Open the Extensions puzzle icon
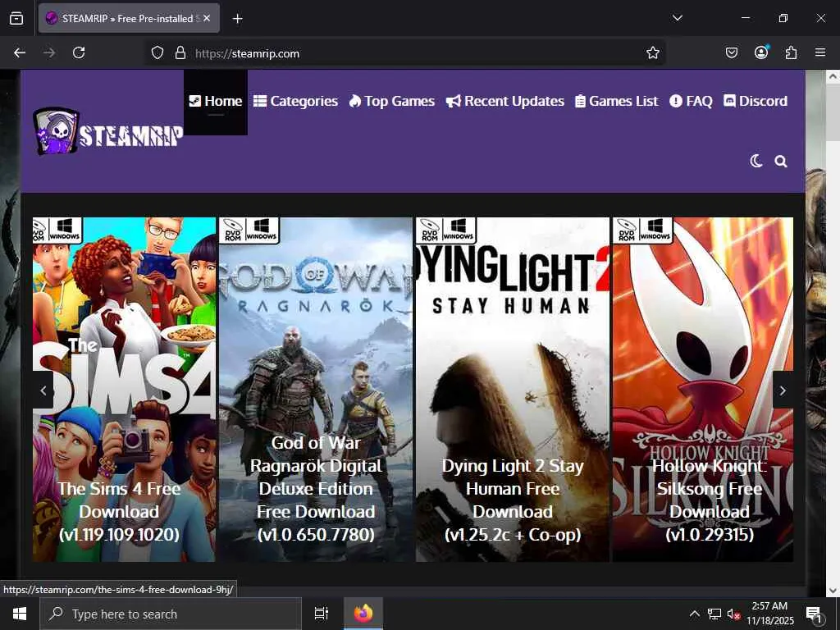This screenshot has width=840, height=630. [791, 52]
